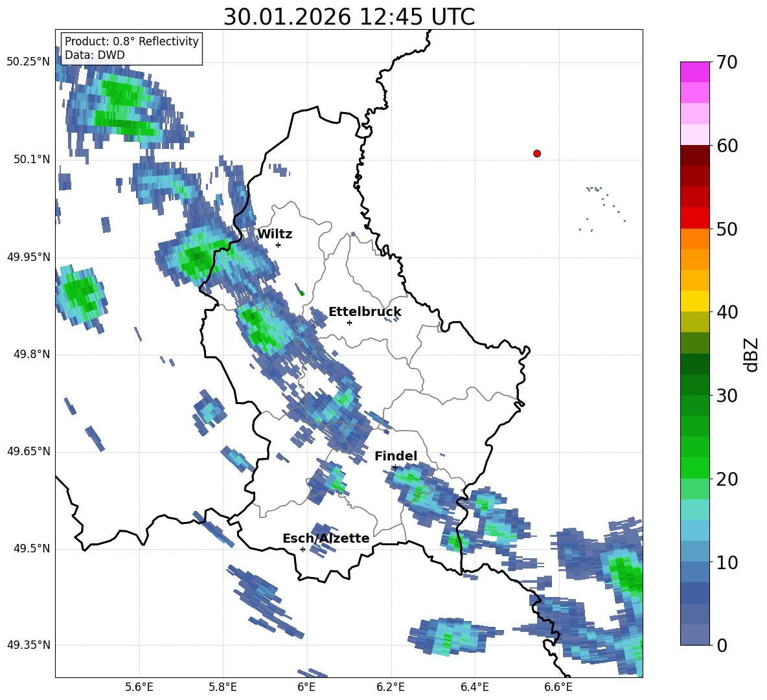
Task: Click the Product: 0.8° Reflectivity text
Action: (132, 41)
